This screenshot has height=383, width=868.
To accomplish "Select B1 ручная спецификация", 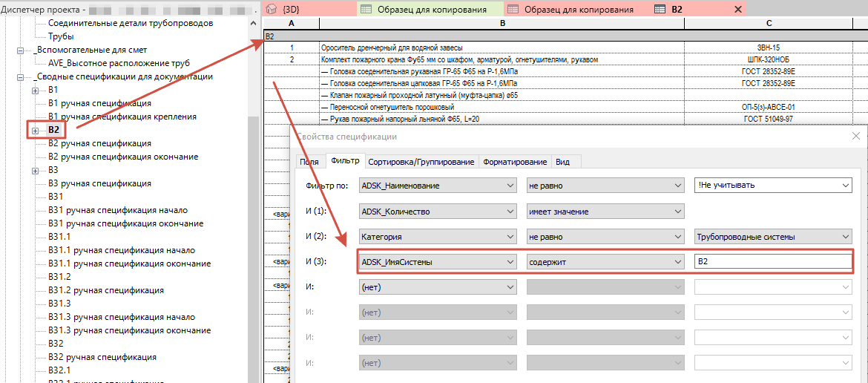I will tap(99, 103).
